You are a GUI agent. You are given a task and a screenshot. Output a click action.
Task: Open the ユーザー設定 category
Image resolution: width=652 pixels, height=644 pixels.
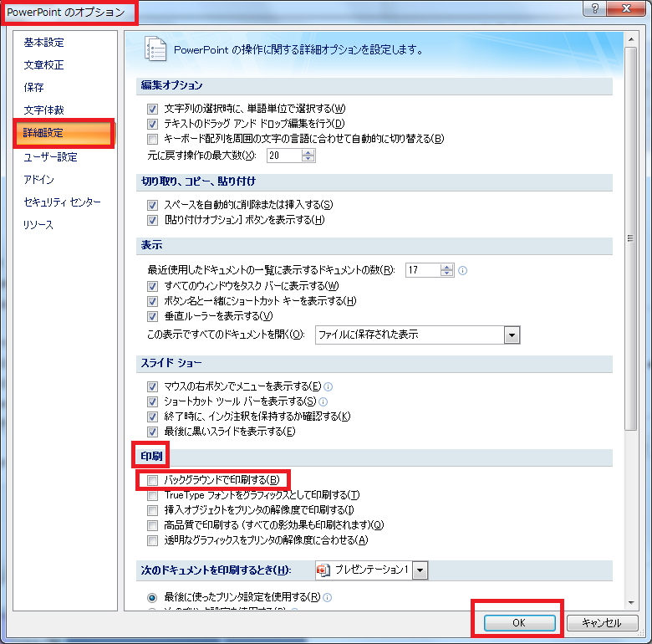tap(50, 157)
